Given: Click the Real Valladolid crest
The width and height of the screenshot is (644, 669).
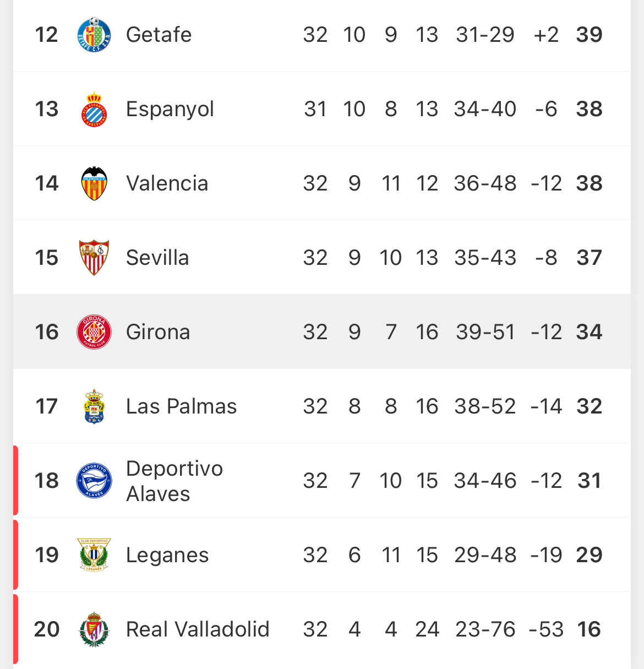Looking at the screenshot, I should (94, 629).
